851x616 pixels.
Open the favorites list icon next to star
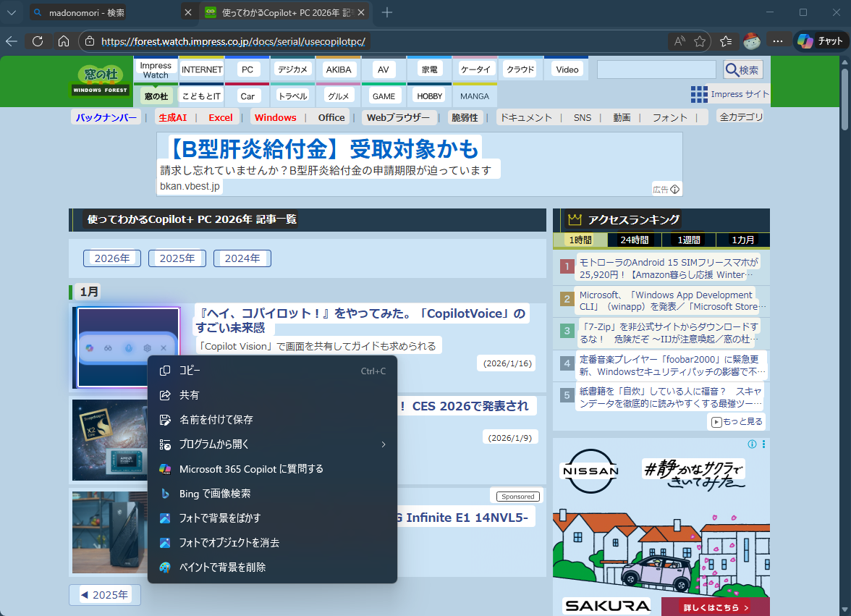(725, 41)
